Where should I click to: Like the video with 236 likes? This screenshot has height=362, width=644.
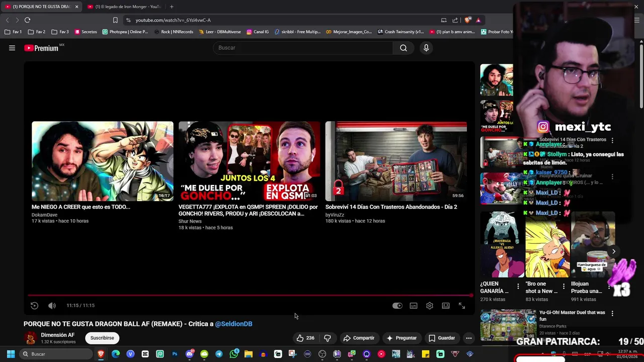point(305,338)
